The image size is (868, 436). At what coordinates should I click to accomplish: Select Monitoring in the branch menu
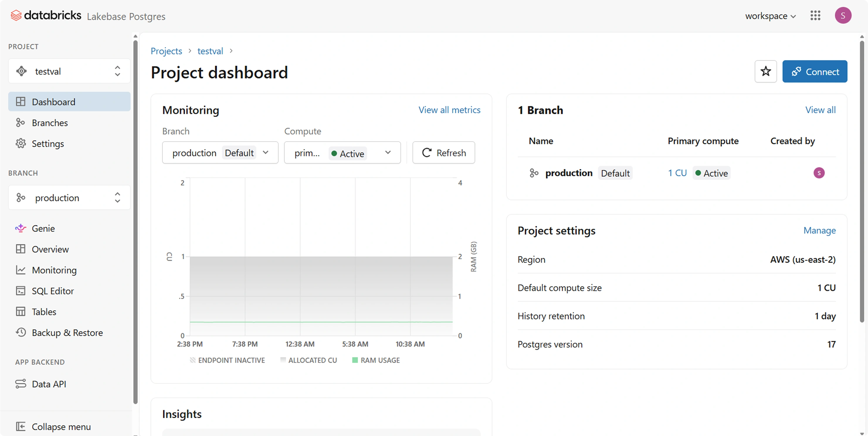point(69,270)
